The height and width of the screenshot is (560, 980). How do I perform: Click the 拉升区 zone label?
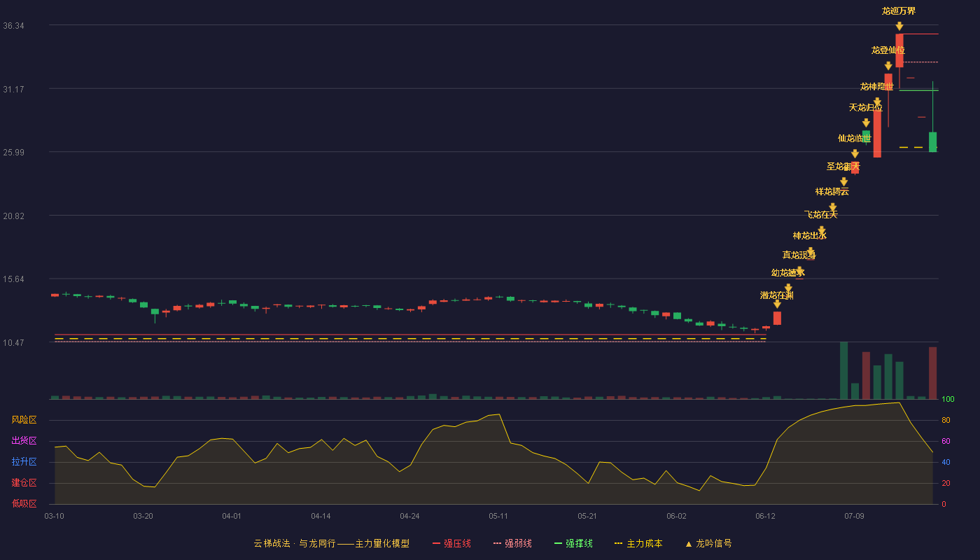coord(24,462)
